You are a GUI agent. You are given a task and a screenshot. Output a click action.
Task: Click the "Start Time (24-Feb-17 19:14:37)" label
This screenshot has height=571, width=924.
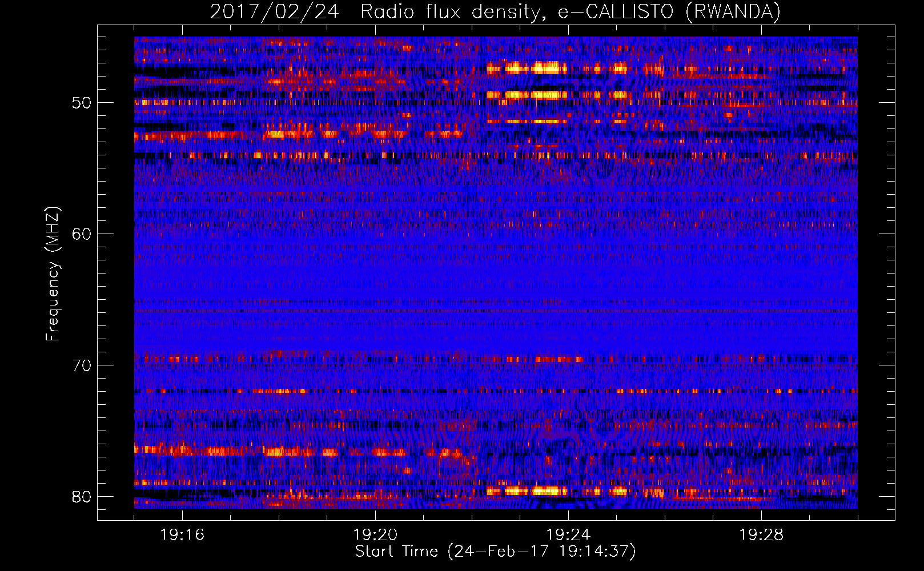coord(495,552)
